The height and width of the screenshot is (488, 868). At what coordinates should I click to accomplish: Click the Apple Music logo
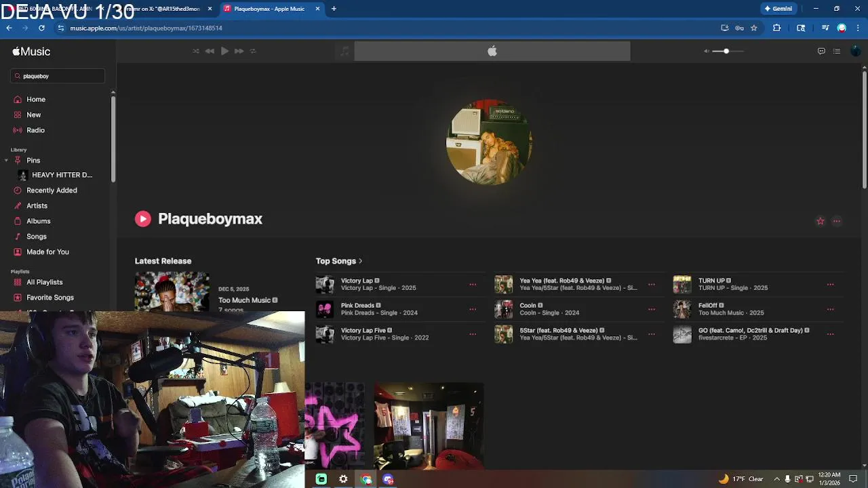coord(31,52)
